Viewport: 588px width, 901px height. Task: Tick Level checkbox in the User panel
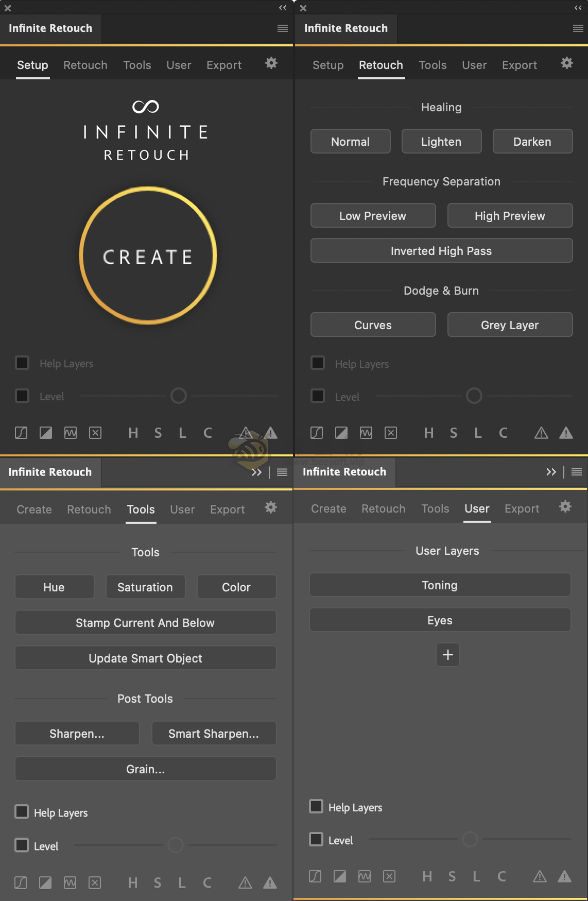coord(316,839)
